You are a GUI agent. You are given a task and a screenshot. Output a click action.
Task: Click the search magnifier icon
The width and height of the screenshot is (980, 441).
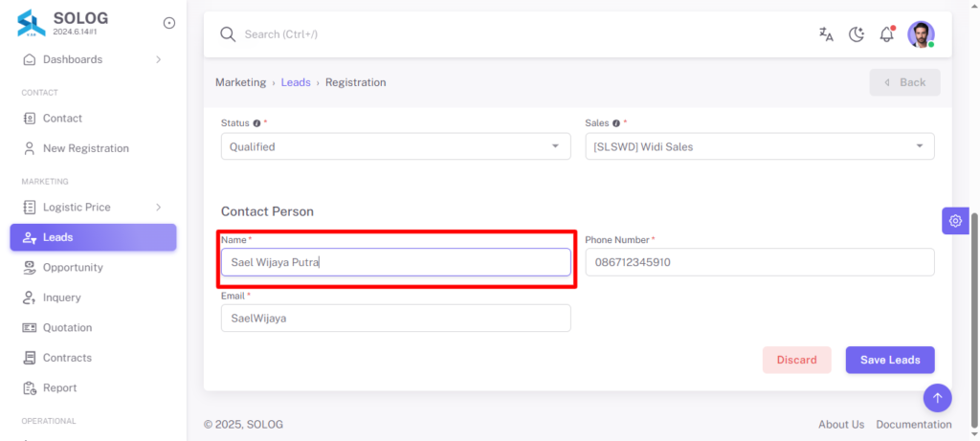[x=228, y=33]
